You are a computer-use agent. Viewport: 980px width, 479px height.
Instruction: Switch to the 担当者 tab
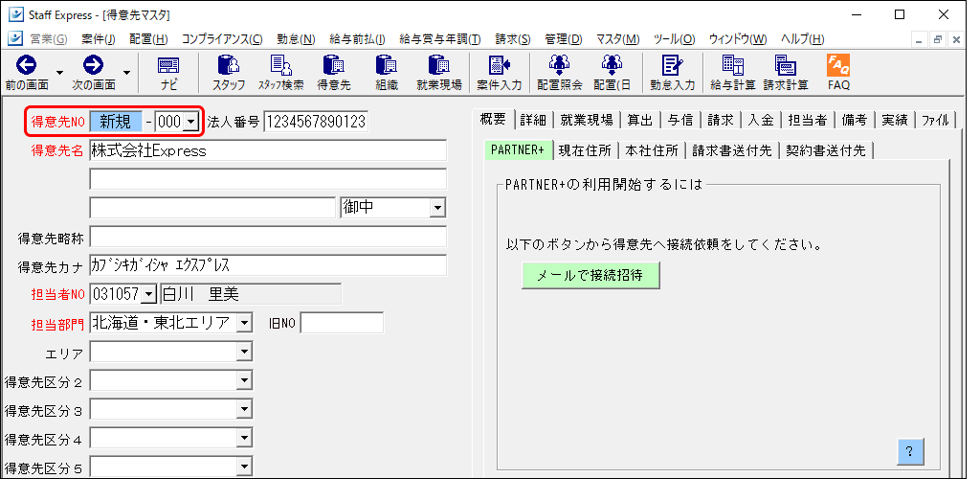point(807,121)
